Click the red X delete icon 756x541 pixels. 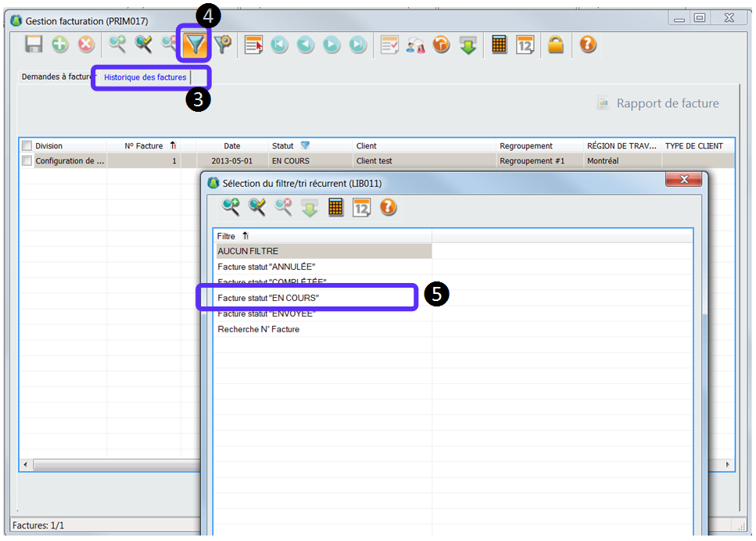tap(86, 45)
